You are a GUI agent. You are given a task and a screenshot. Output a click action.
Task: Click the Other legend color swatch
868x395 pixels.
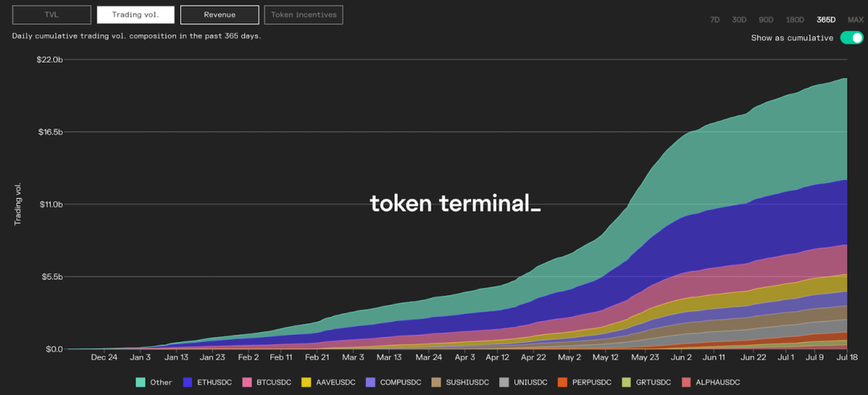click(x=141, y=382)
